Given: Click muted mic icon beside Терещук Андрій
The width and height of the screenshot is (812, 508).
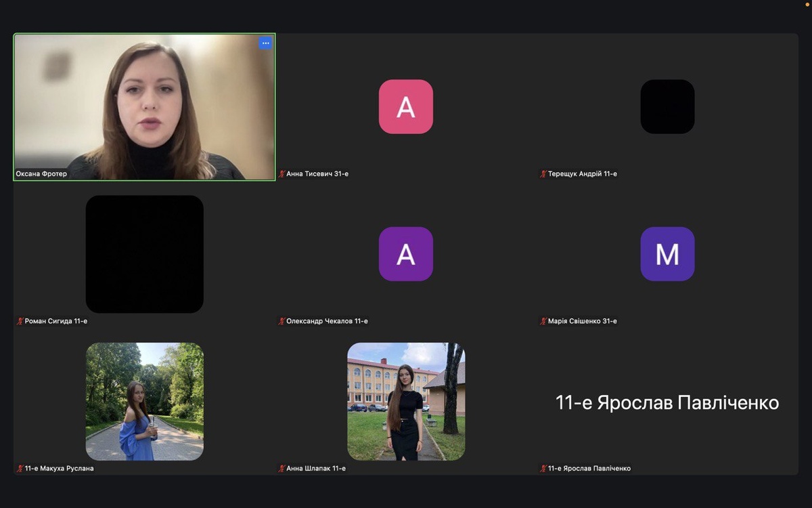Looking at the screenshot, I should 543,174.
